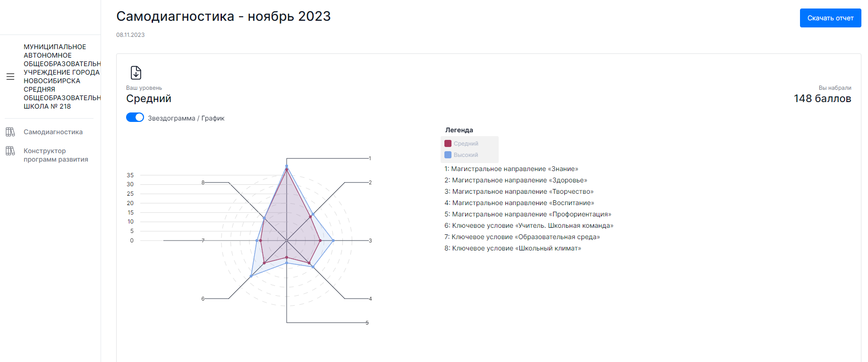This screenshot has width=868, height=362.
Task: Click axis label 3 on the radar chart
Action: pyautogui.click(x=370, y=241)
